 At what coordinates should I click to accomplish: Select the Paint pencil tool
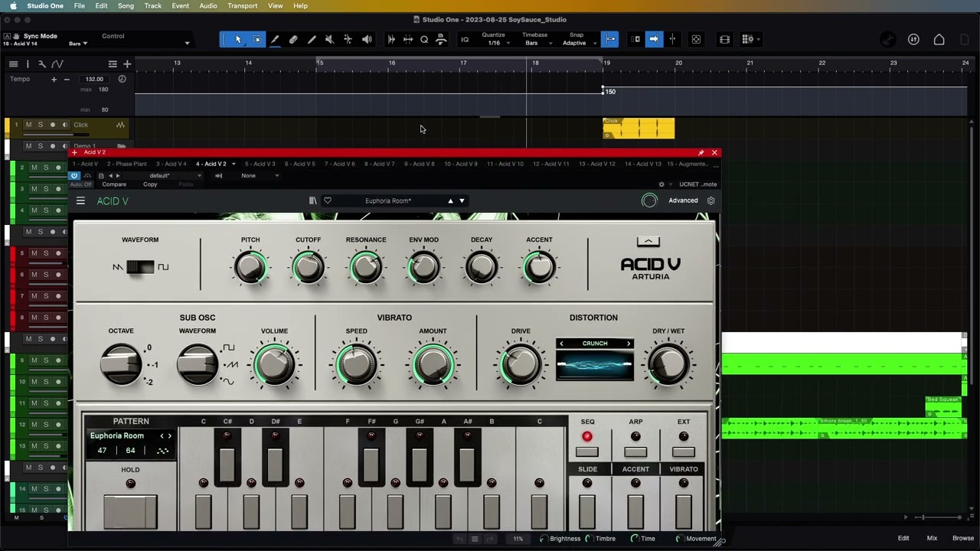(312, 39)
